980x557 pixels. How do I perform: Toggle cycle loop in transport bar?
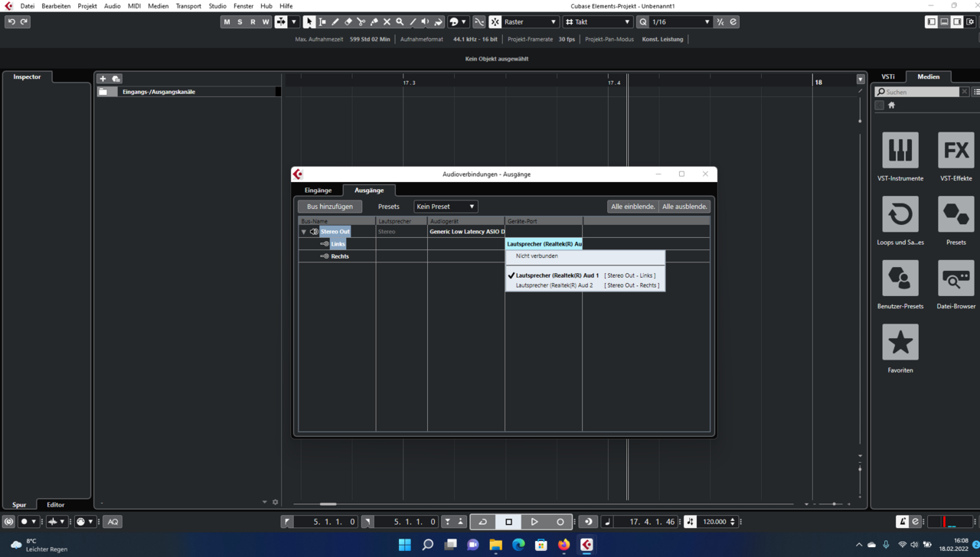[482, 522]
